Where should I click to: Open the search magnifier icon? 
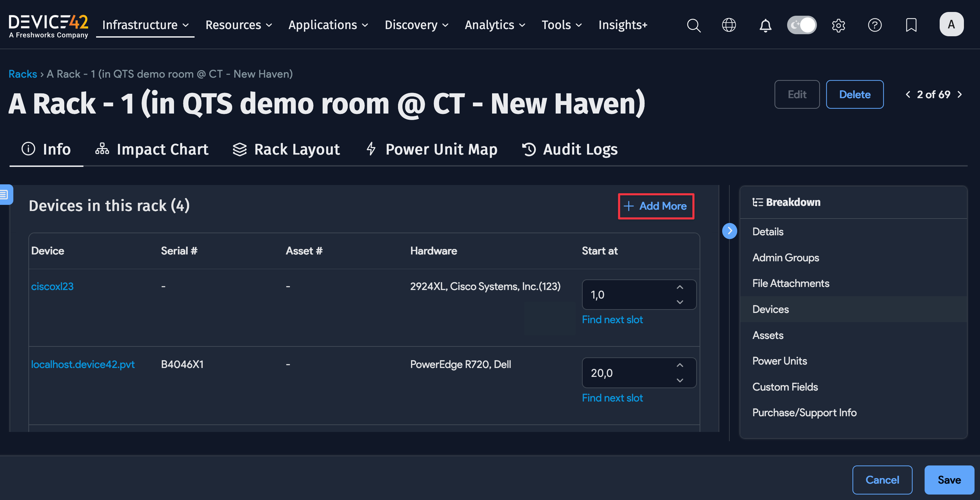click(x=693, y=25)
